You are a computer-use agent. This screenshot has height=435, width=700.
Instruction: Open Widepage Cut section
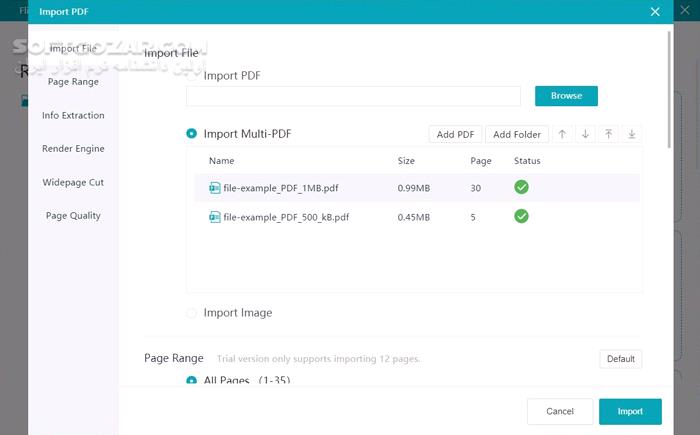click(73, 183)
